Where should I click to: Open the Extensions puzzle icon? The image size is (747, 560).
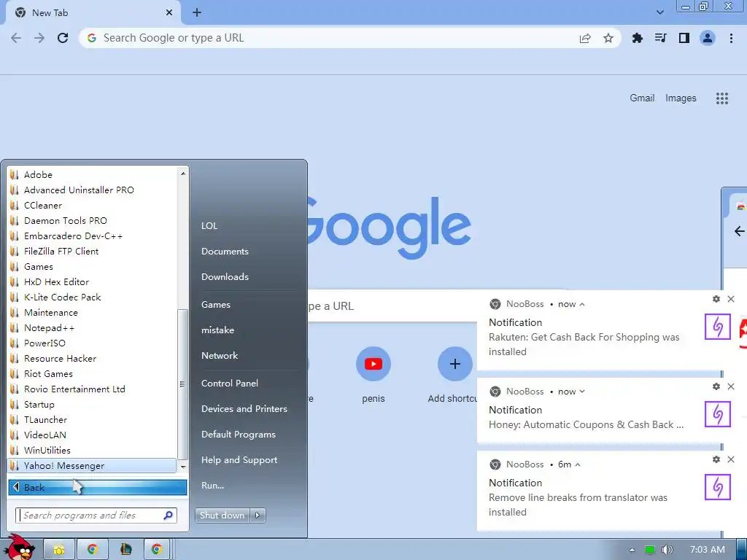pyautogui.click(x=638, y=38)
